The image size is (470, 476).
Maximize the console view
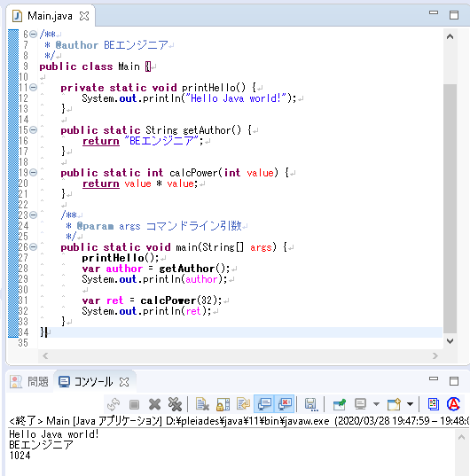click(454, 380)
